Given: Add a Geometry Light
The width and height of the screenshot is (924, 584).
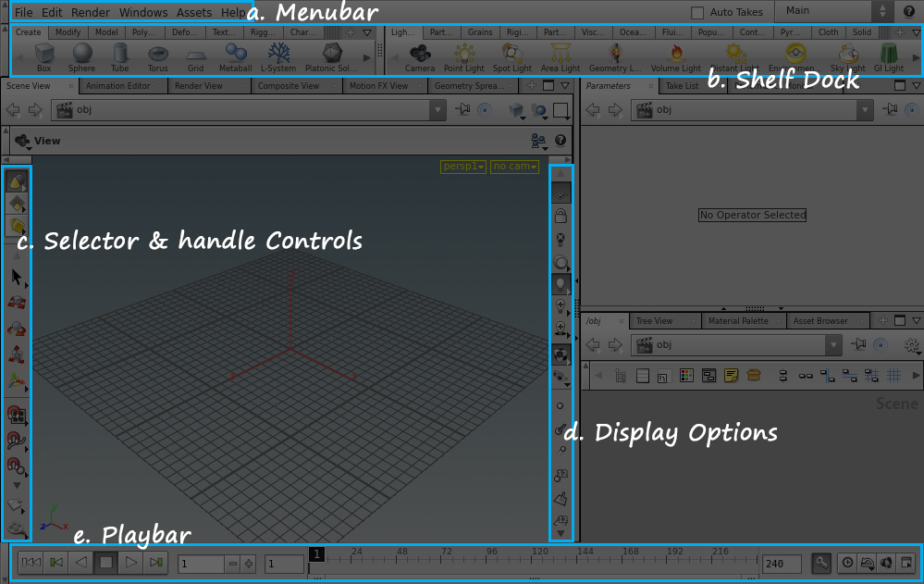Looking at the screenshot, I should tap(615, 57).
